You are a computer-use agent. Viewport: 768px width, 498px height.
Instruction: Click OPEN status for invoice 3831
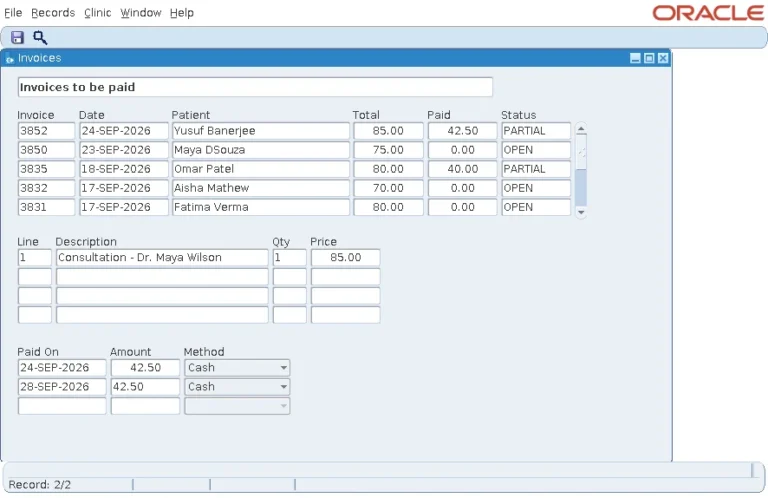click(536, 207)
